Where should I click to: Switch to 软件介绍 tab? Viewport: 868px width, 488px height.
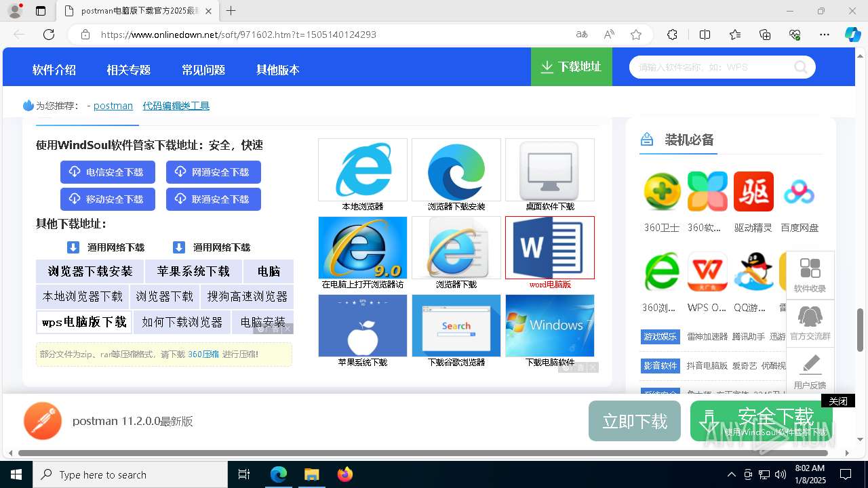pyautogui.click(x=54, y=70)
